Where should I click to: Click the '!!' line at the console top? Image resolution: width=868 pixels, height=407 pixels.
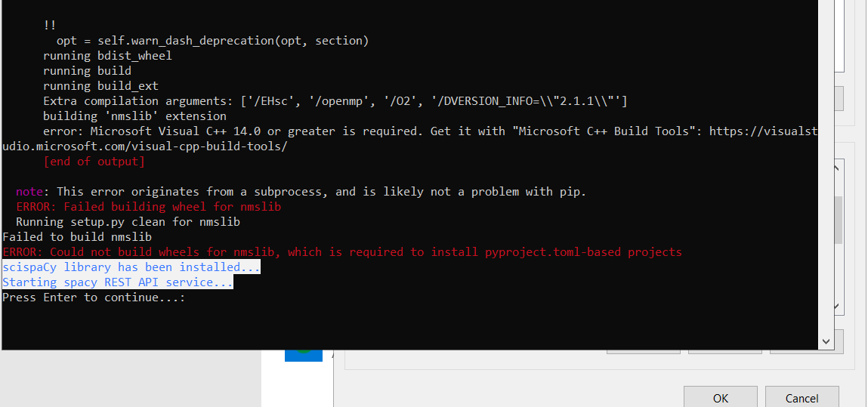(x=49, y=26)
